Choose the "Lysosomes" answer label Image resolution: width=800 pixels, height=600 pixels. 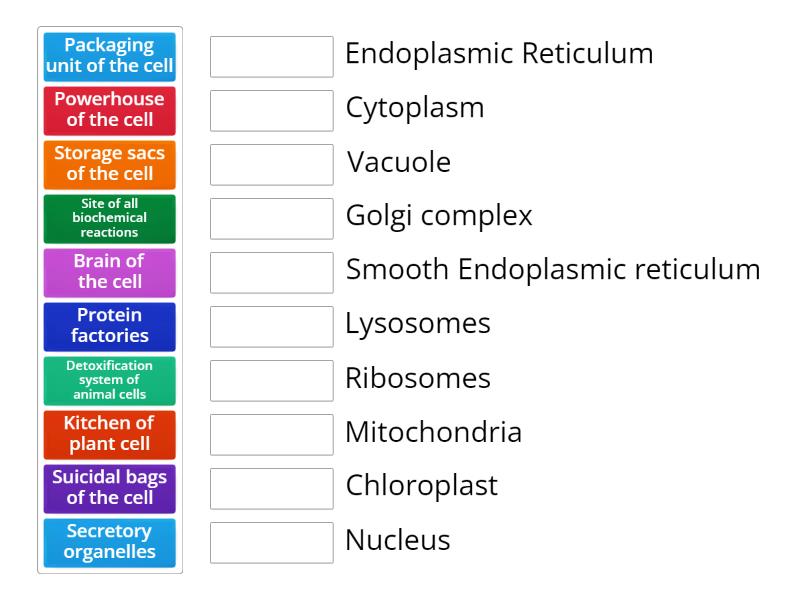tap(417, 323)
